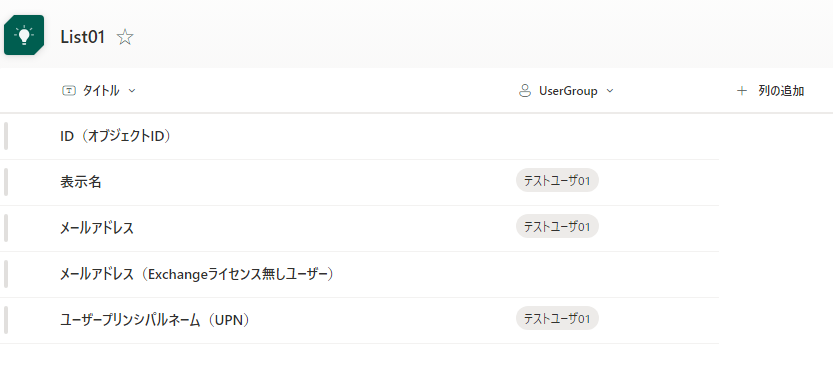Click the plus icon for 列の追加
The height and width of the screenshot is (387, 833).
coord(742,91)
